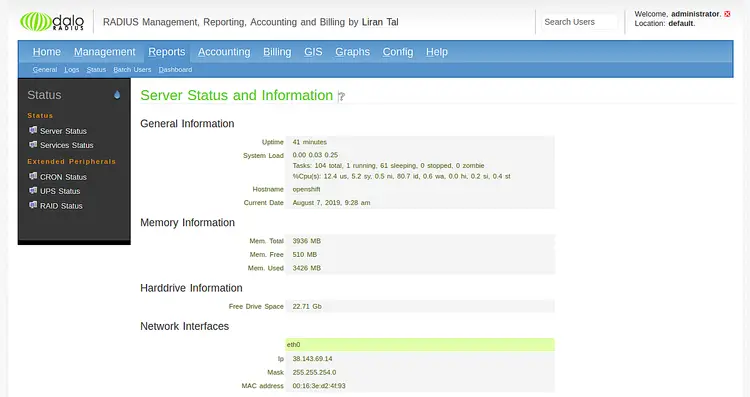Click the Search Users input field
This screenshot has width=750, height=397.
(x=580, y=22)
